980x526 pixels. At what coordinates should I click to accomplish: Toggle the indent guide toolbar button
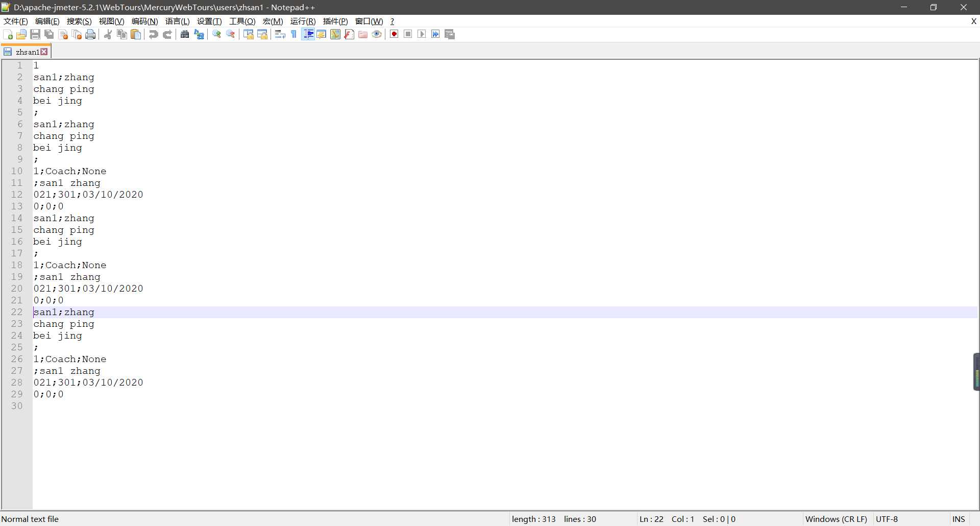[308, 34]
